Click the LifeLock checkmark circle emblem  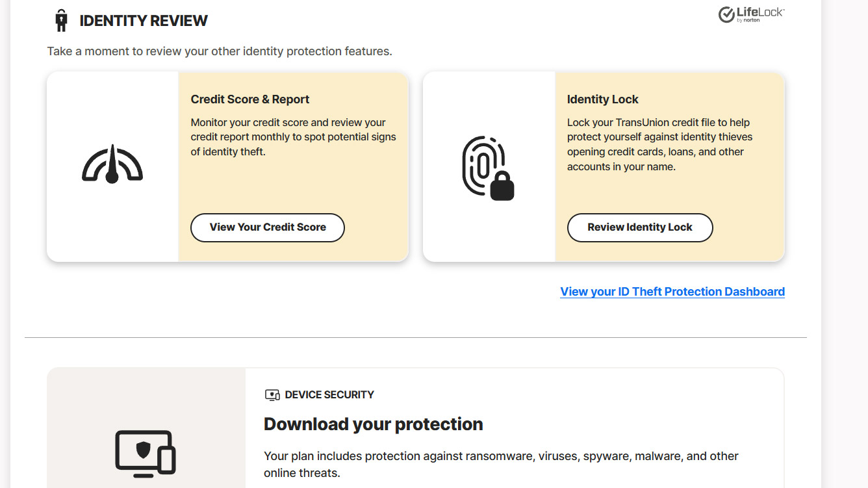pos(726,15)
